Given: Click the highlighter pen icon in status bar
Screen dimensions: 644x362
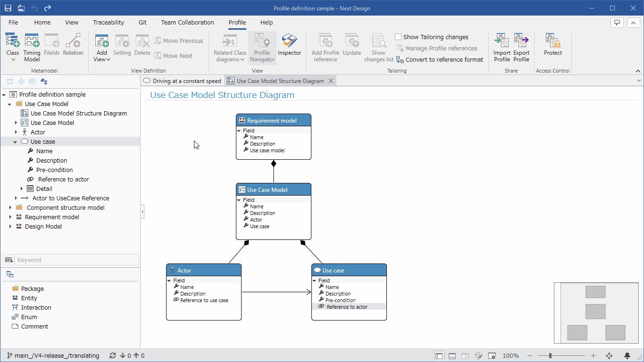Looking at the screenshot, I should coord(478,356).
